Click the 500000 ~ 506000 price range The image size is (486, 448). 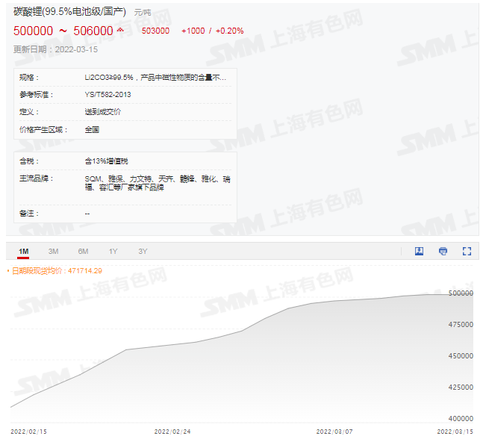click(63, 31)
